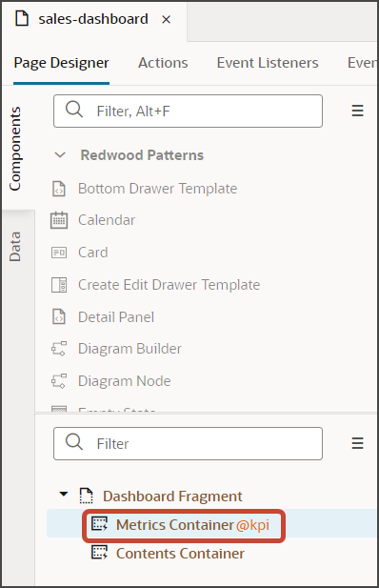379x588 pixels.
Task: Collapse the Dashboard Fragment tree node
Action: [x=64, y=495]
